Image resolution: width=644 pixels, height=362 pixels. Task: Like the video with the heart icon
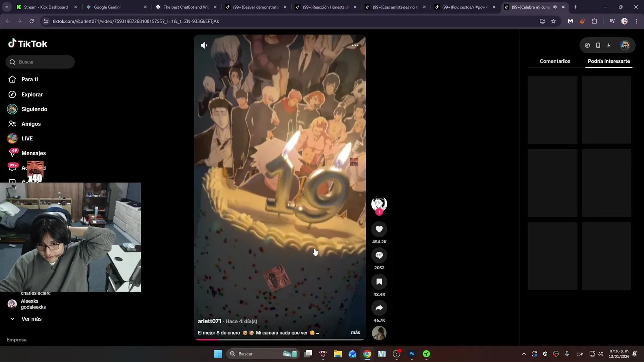379,229
